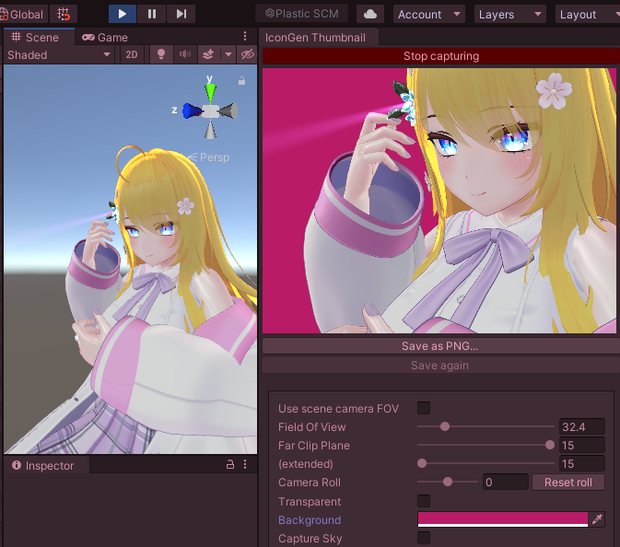Image resolution: width=620 pixels, height=547 pixels.
Task: Toggle the Inspector lock icon
Action: (x=230, y=464)
